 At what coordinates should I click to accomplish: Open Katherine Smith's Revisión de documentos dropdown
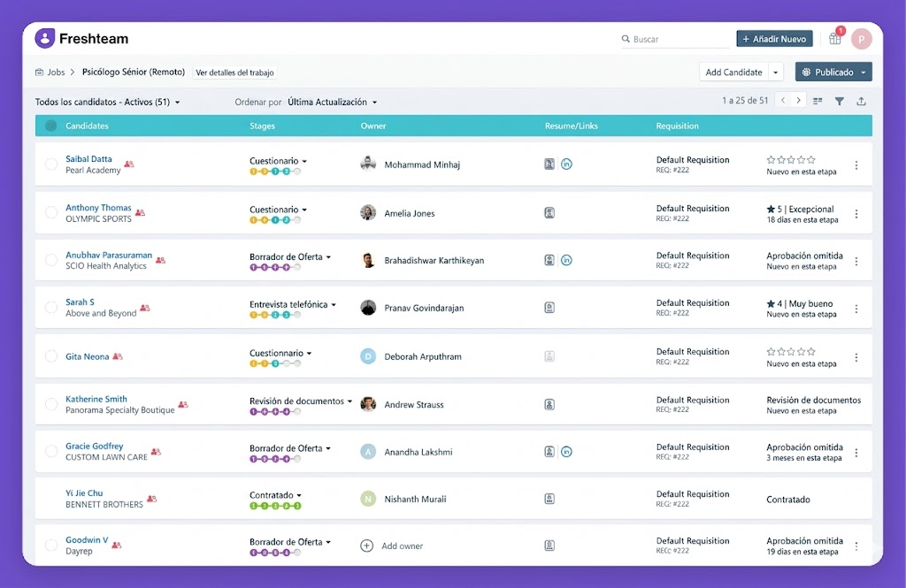[301, 401]
